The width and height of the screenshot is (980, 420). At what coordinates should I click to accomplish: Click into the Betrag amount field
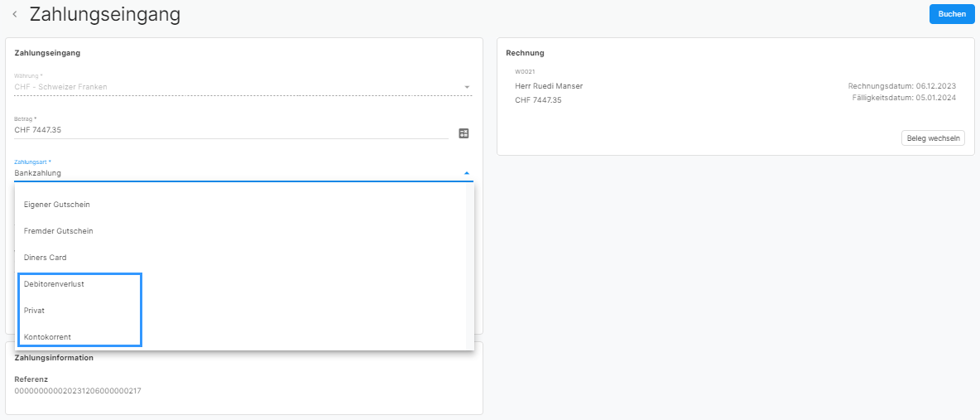[x=232, y=130]
